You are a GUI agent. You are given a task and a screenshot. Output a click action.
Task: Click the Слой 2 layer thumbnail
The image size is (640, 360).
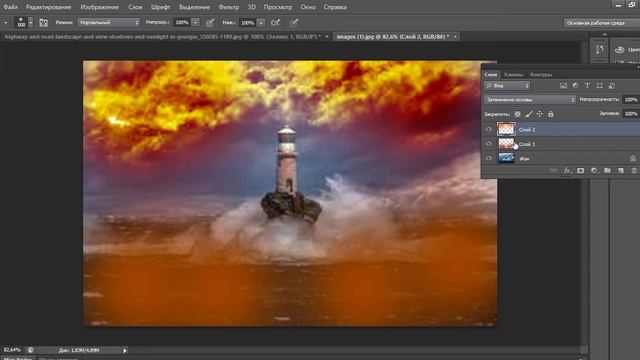pos(506,129)
